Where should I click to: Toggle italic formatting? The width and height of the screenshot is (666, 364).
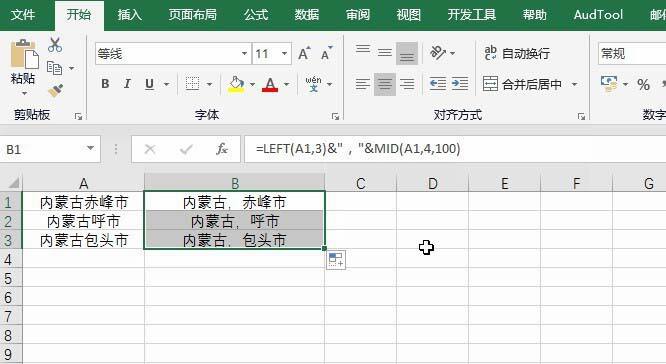127,84
